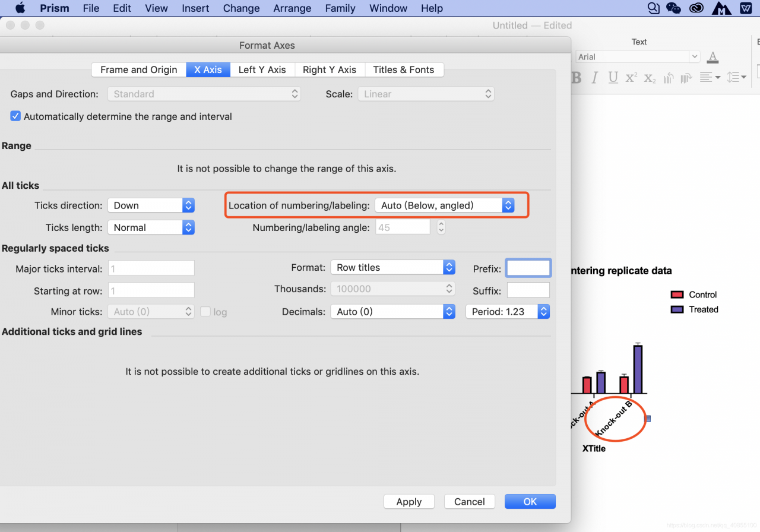760x532 pixels.
Task: Rotate text clockwise icon
Action: 687,78
